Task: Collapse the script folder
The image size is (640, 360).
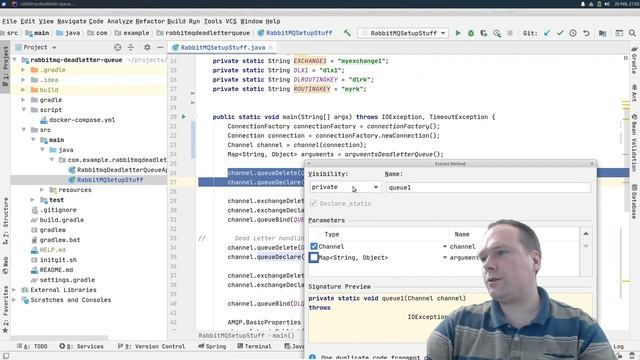Action: [x=23, y=110]
